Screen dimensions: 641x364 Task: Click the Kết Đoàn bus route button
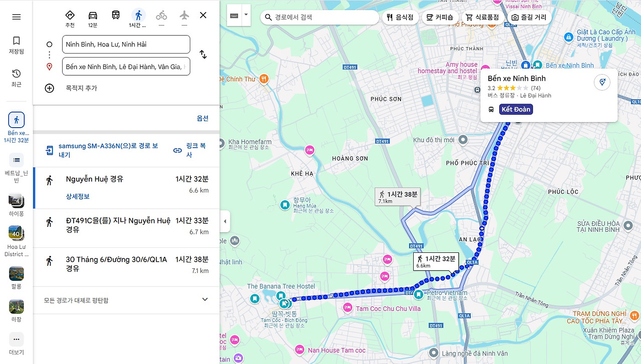pyautogui.click(x=516, y=109)
